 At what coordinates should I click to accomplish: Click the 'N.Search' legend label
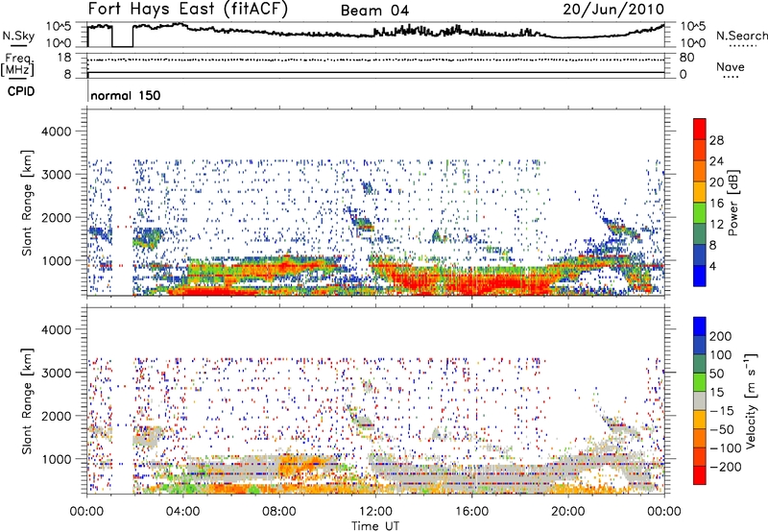(x=741, y=36)
